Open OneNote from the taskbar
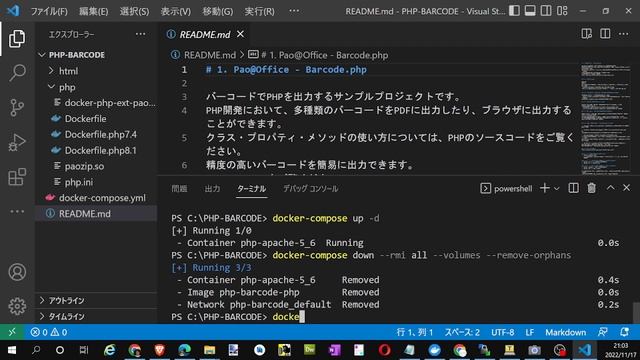The width and height of the screenshot is (640, 360). click(x=334, y=350)
